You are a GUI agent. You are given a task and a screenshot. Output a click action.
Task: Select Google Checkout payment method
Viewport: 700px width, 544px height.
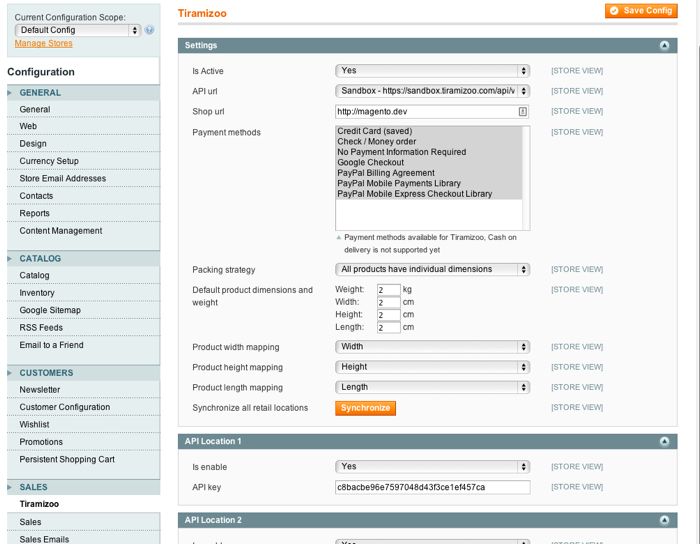[429, 162]
